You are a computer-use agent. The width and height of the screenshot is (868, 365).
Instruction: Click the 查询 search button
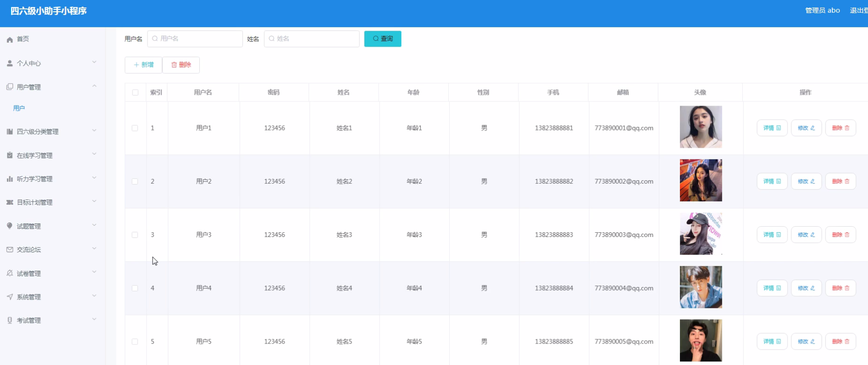(x=383, y=39)
